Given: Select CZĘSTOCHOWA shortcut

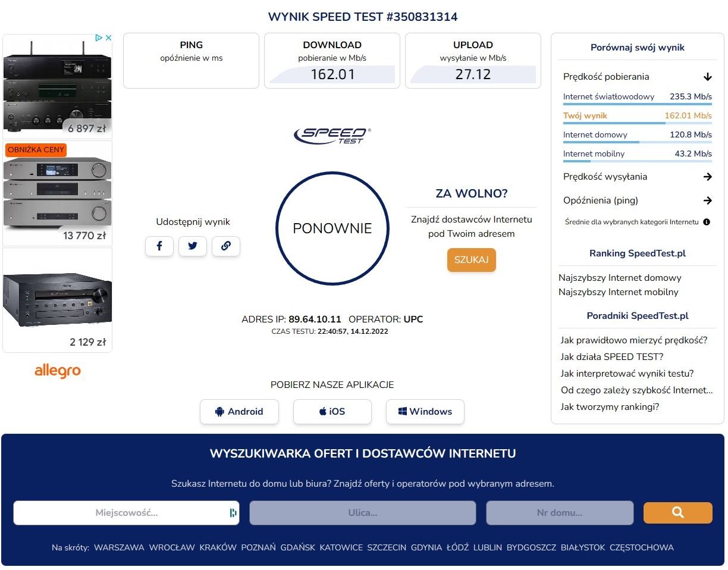Looking at the screenshot, I should (642, 547).
